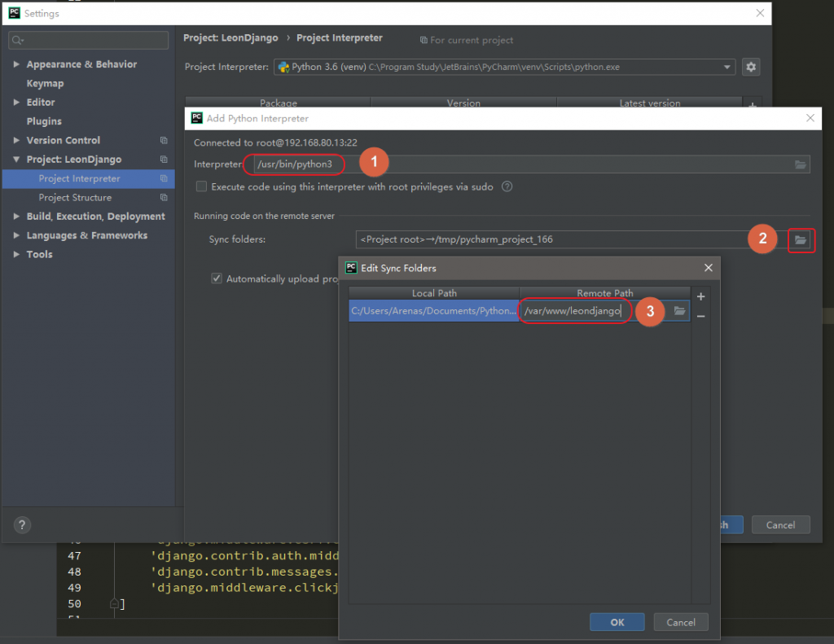834x644 pixels.
Task: Open the Project Interpreter dropdown
Action: 726,67
